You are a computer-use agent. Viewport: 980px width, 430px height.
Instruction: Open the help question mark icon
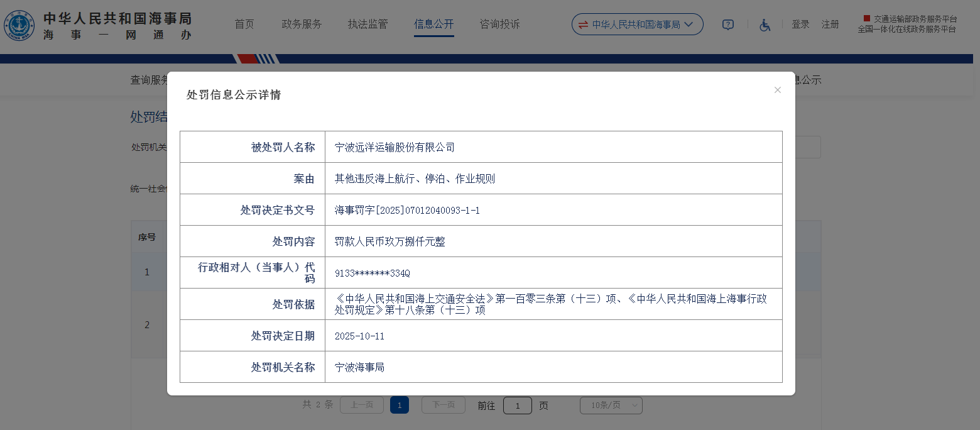pos(728,25)
